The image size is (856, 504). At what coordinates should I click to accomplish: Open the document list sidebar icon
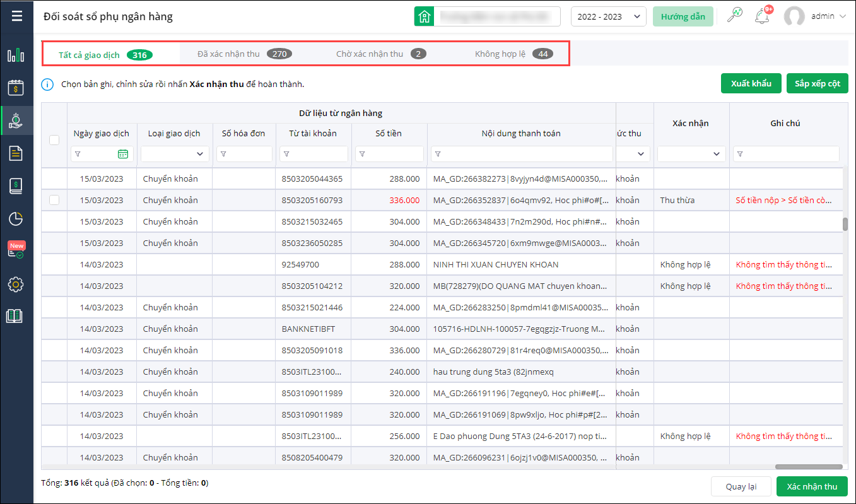coord(16,153)
